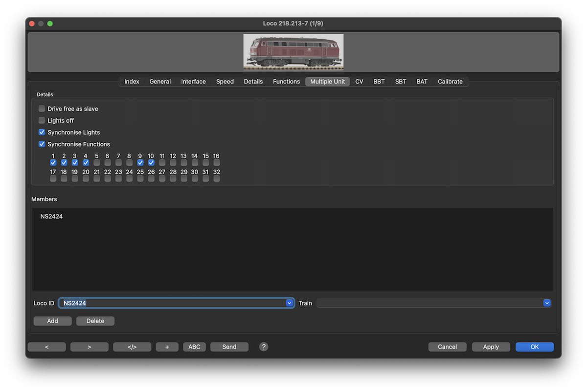Open the Calibrate tab
This screenshot has width=587, height=392.
tap(450, 82)
